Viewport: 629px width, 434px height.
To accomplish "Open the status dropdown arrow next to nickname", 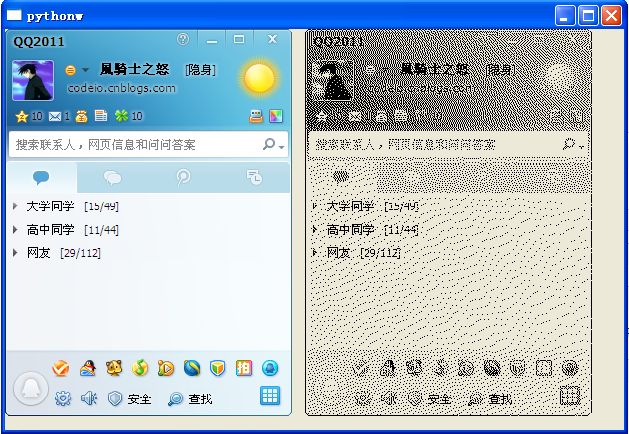I will click(85, 70).
